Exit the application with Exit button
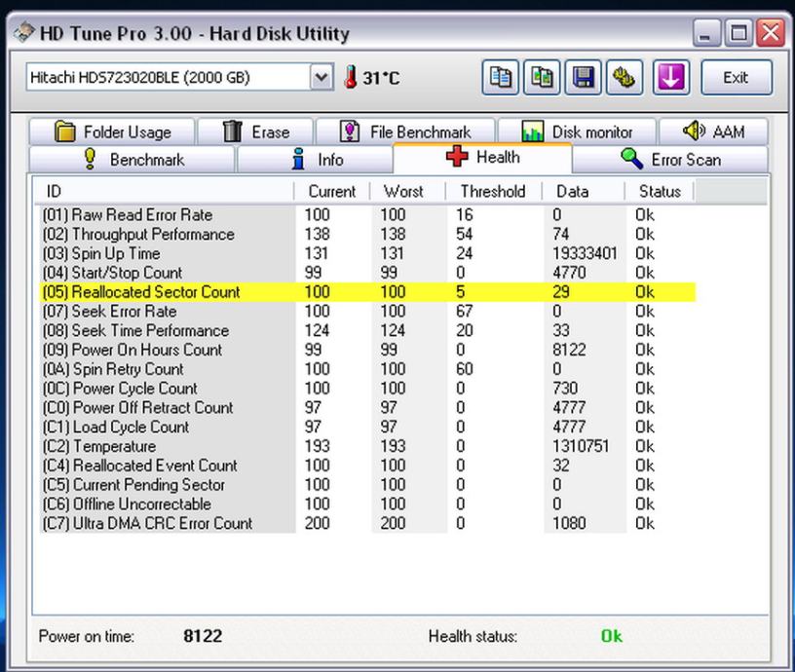795x672 pixels. (x=737, y=78)
